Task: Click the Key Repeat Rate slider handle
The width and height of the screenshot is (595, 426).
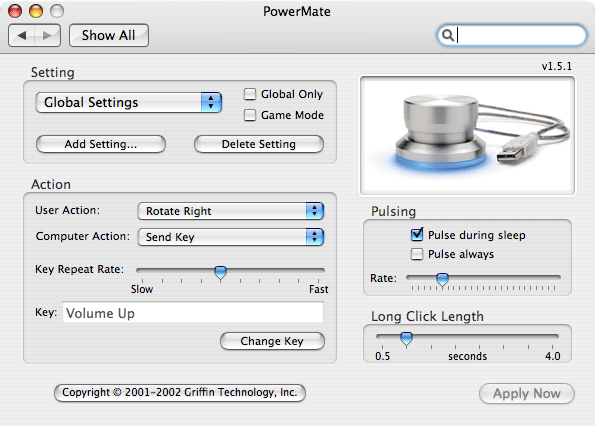Action: (220, 272)
